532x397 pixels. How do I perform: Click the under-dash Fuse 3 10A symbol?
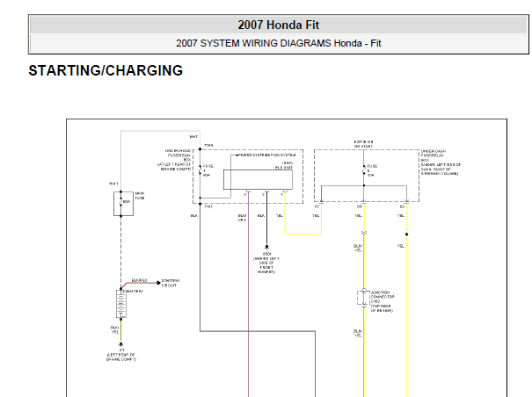coord(364,170)
